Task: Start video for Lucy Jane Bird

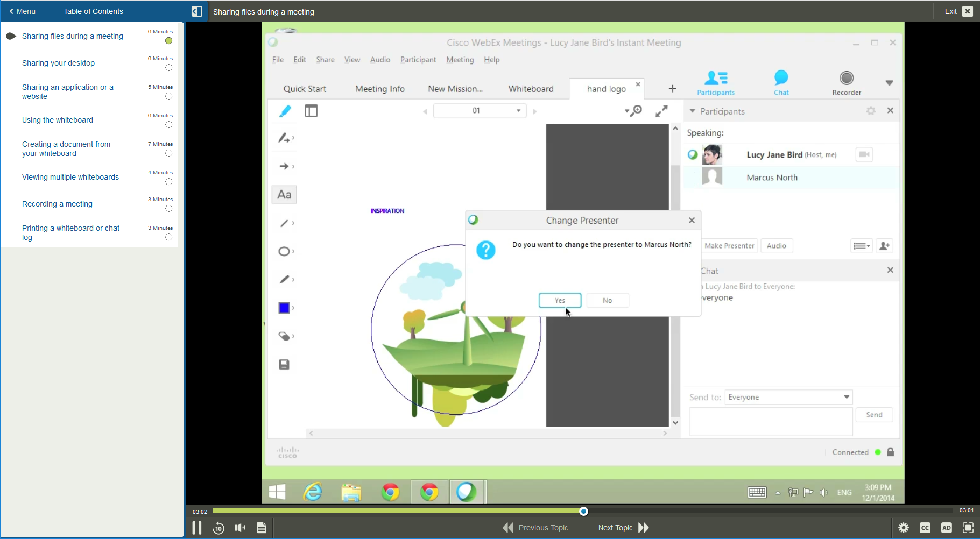Action: point(864,154)
